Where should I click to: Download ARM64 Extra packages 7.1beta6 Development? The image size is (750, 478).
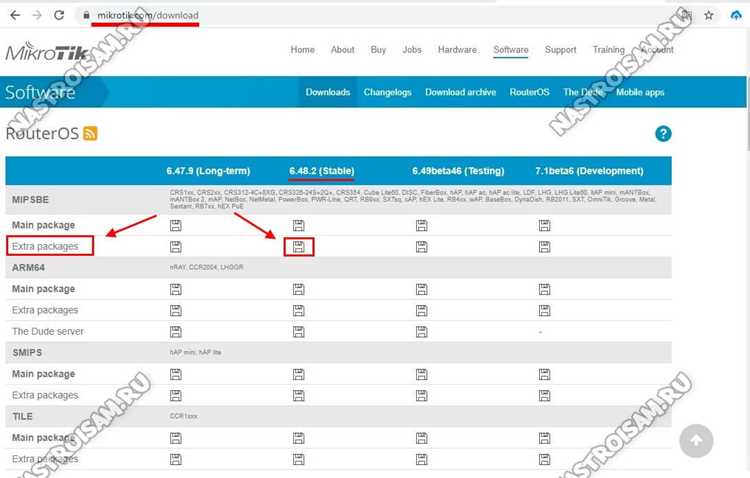(544, 311)
